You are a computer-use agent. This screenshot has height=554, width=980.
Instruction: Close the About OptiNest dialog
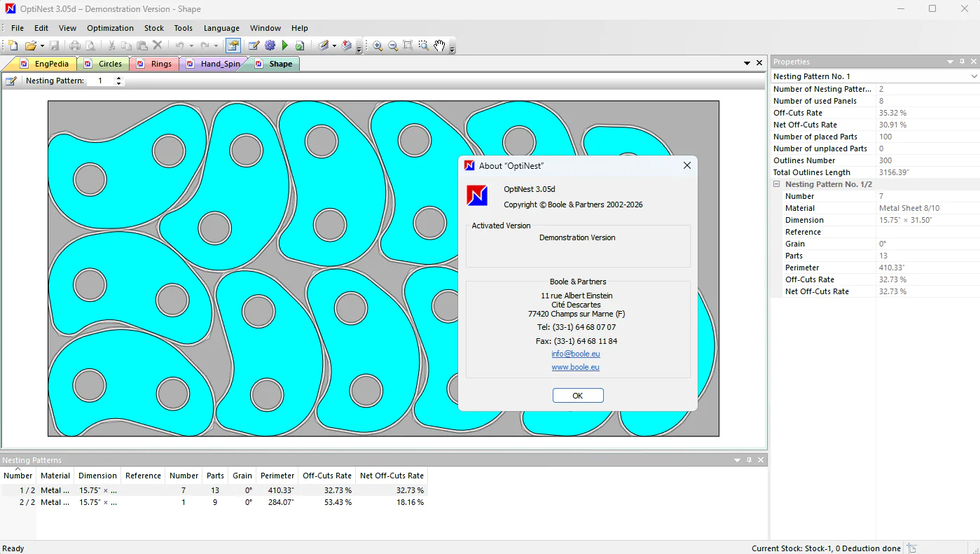(687, 165)
